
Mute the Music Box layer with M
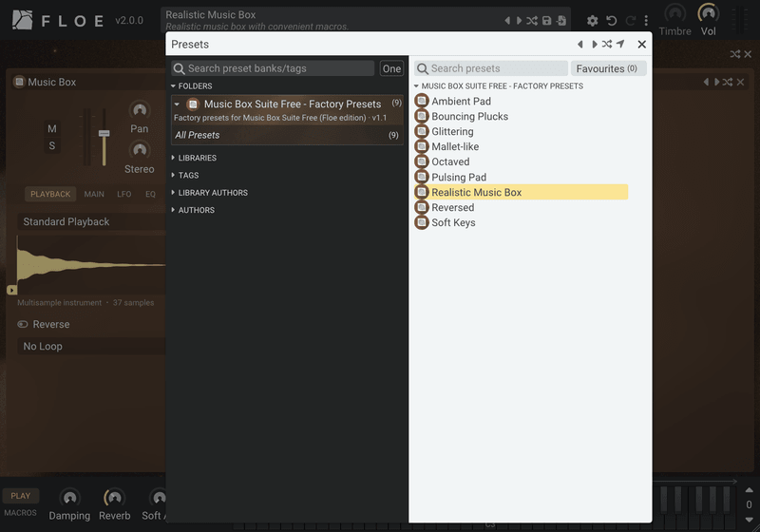point(52,129)
